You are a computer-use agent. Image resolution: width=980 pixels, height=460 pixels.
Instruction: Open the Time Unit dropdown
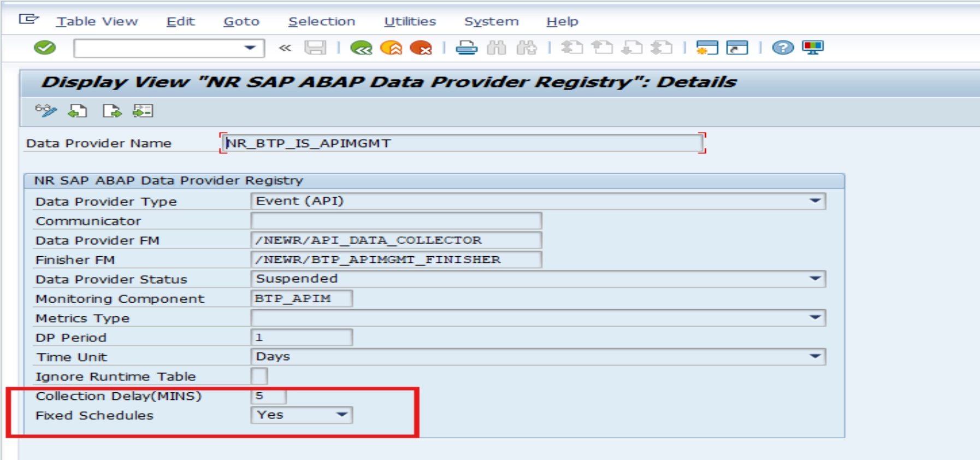(x=815, y=357)
